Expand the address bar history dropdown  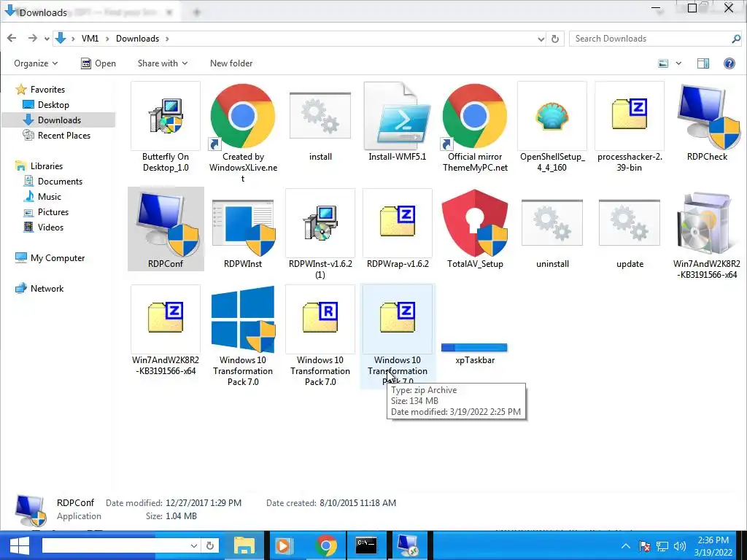pos(541,39)
